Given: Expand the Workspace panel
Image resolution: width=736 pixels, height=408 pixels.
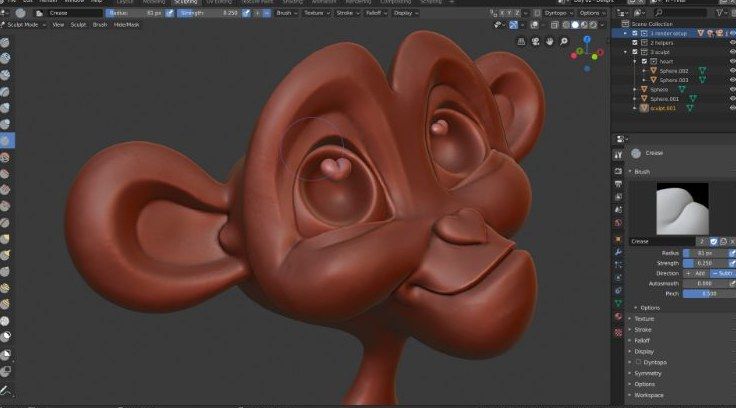Looking at the screenshot, I should pyautogui.click(x=648, y=395).
